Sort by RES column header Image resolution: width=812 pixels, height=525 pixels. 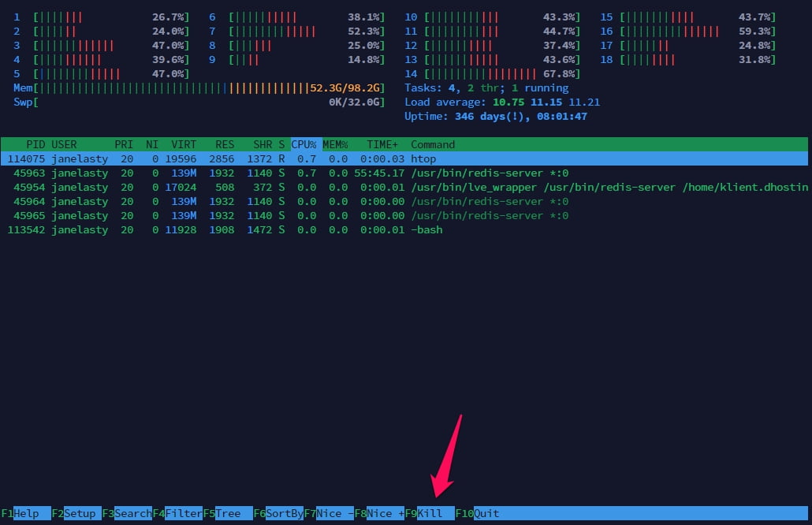point(225,144)
